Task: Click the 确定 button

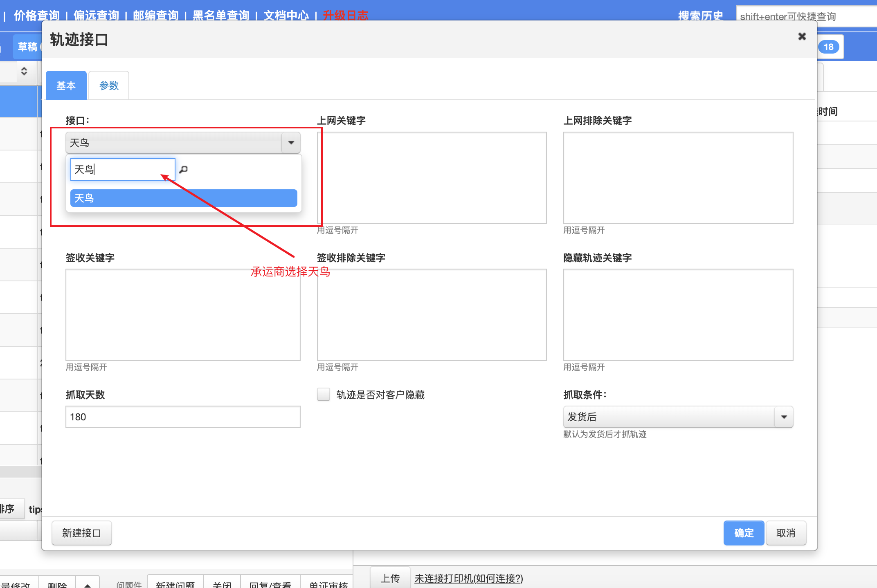Action: tap(744, 533)
